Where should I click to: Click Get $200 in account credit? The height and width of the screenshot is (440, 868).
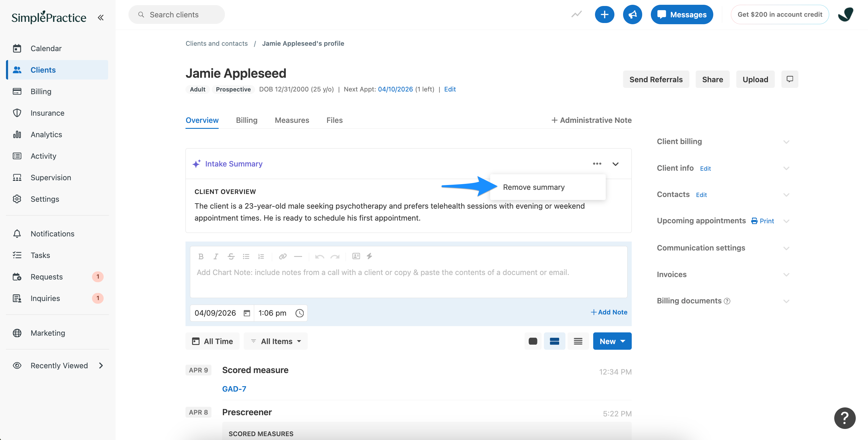coord(780,15)
